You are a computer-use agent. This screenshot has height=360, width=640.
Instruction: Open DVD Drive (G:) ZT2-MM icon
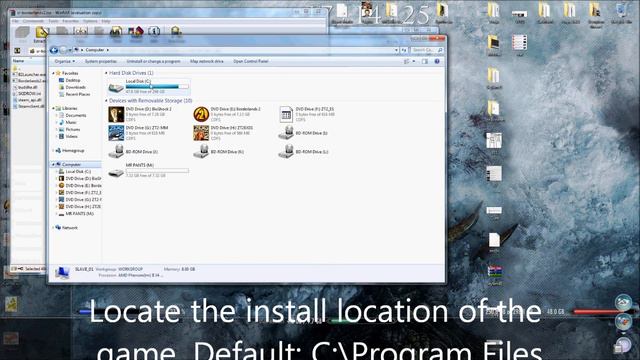pyautogui.click(x=116, y=133)
